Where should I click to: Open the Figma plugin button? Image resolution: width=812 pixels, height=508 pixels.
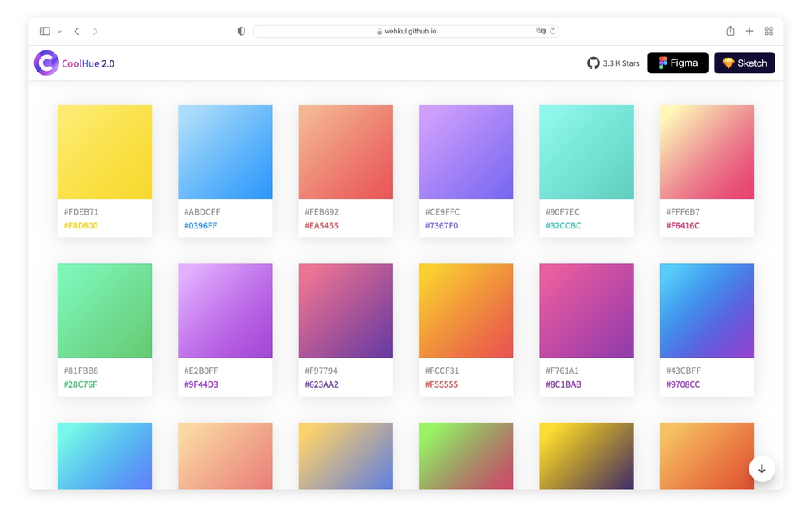pyautogui.click(x=678, y=63)
